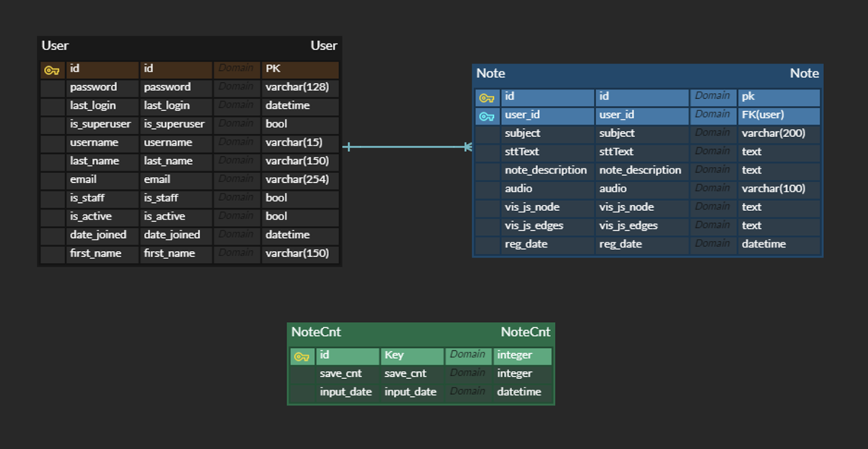
Task: Select the Domain cell in the subject row
Action: click(713, 134)
